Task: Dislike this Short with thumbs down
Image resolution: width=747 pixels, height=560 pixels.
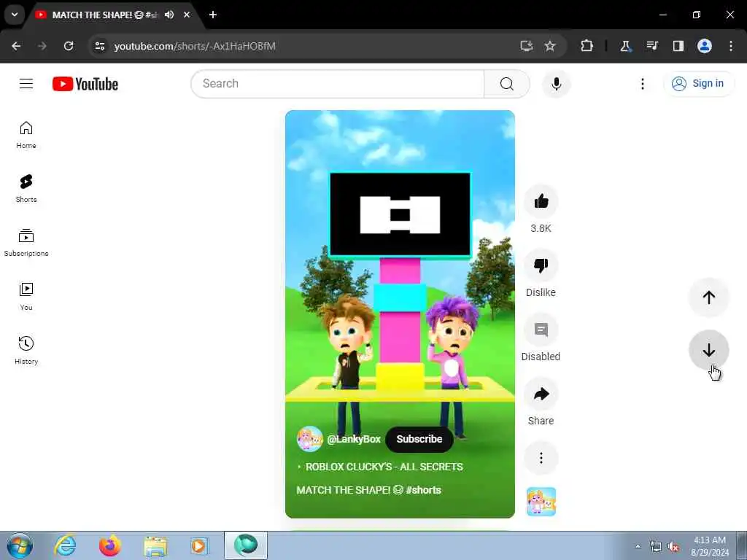Action: pyautogui.click(x=541, y=265)
